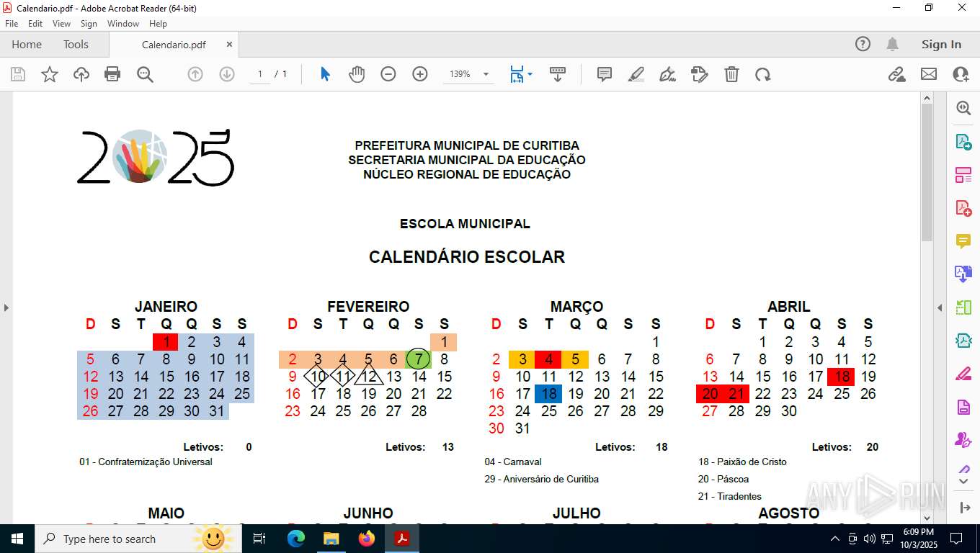
Task: Go to next page arrow
Action: click(x=227, y=74)
